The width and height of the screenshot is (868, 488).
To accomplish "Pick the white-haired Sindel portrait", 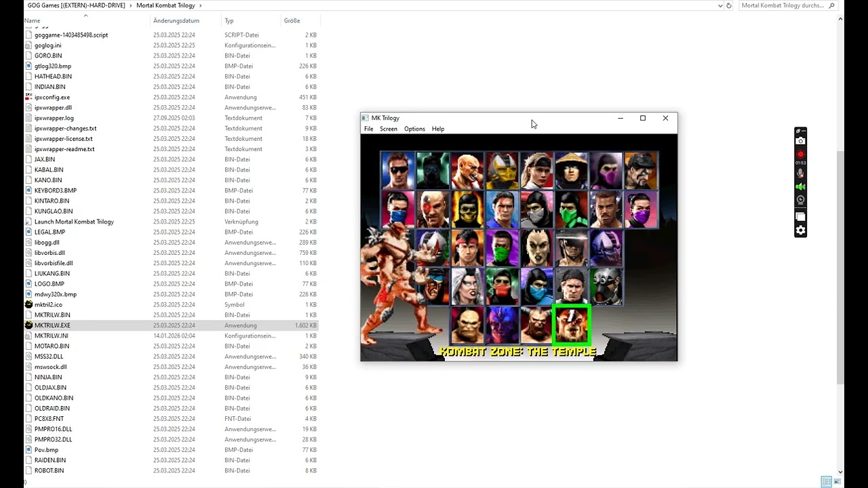I will coord(467,286).
